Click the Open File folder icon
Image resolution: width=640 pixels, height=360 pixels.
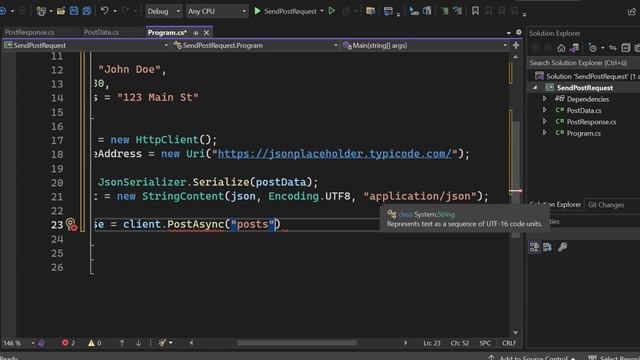tap(61, 11)
